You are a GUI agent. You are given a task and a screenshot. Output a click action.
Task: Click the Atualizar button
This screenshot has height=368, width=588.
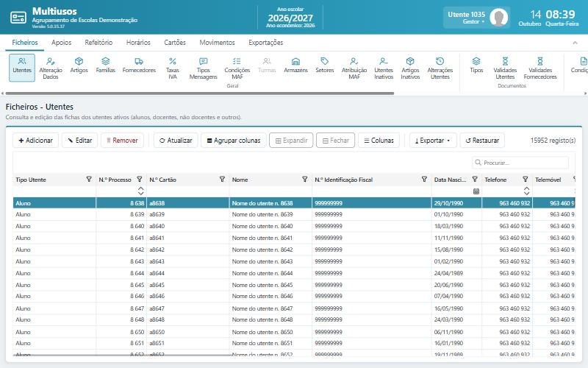(x=176, y=141)
